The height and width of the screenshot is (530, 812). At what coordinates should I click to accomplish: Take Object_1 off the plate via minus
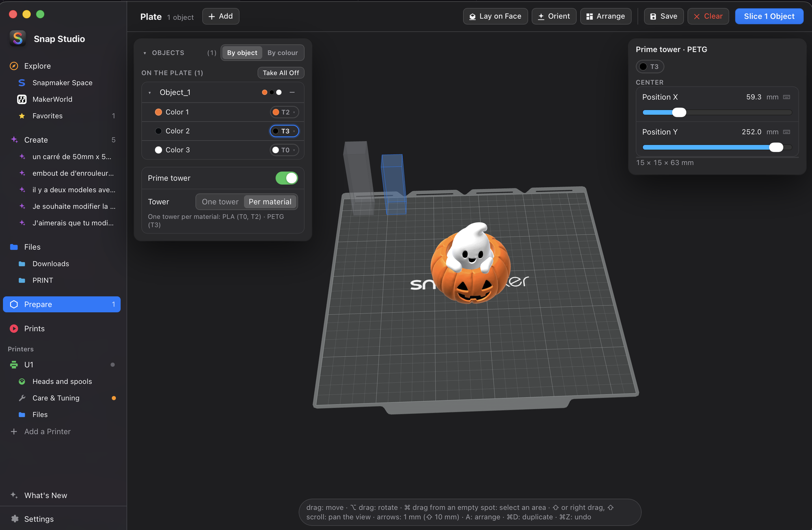292,92
